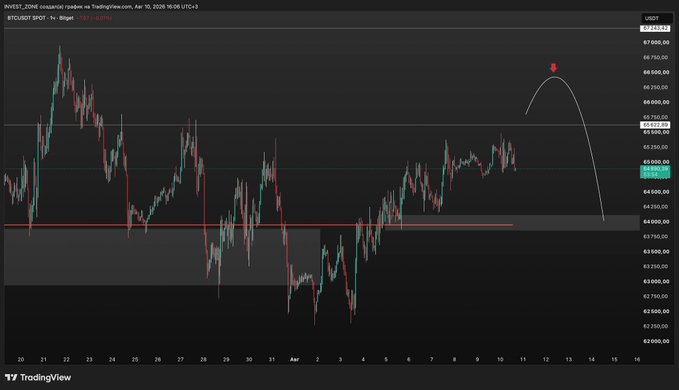The height and width of the screenshot is (390, 679).
Task: Click the date label 11 on the time axis
Action: [523, 359]
